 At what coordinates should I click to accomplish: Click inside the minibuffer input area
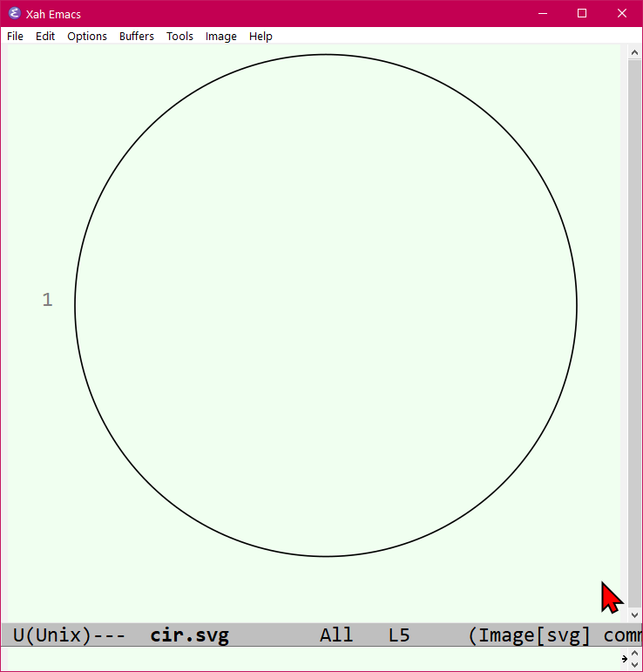[x=313, y=659]
